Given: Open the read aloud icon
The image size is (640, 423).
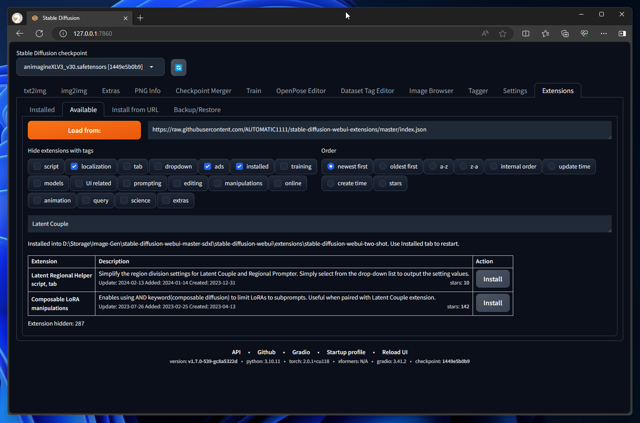Looking at the screenshot, I should point(484,33).
